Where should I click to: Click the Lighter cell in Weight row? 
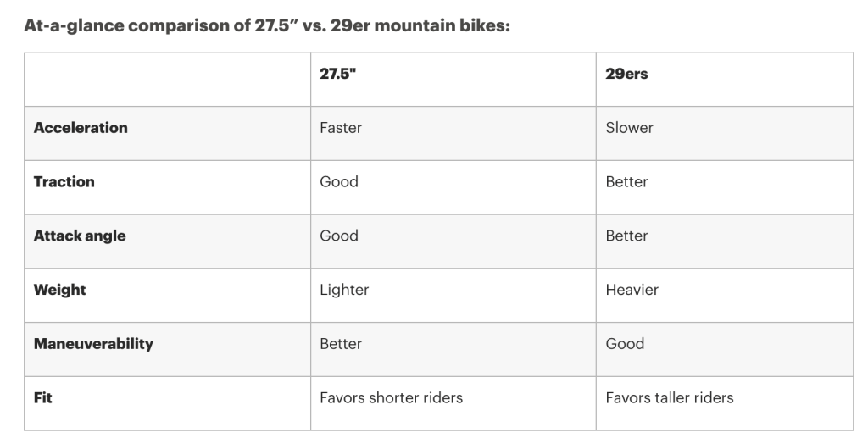coord(344,290)
